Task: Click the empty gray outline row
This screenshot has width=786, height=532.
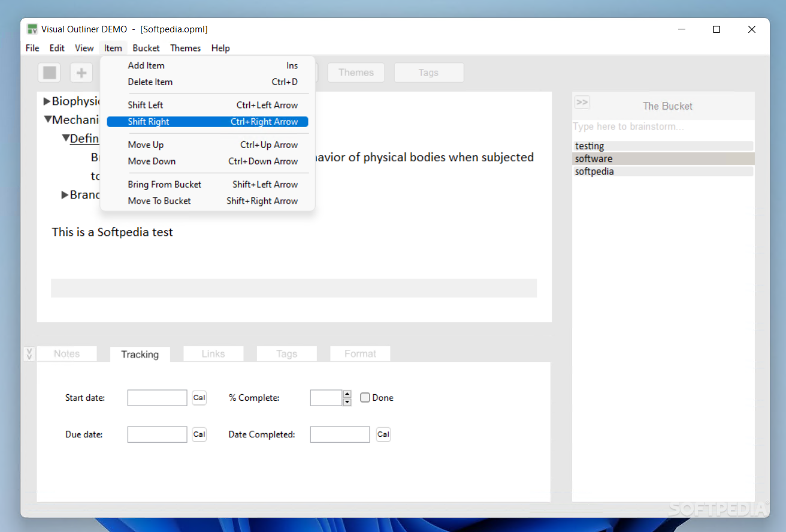Action: [294, 288]
